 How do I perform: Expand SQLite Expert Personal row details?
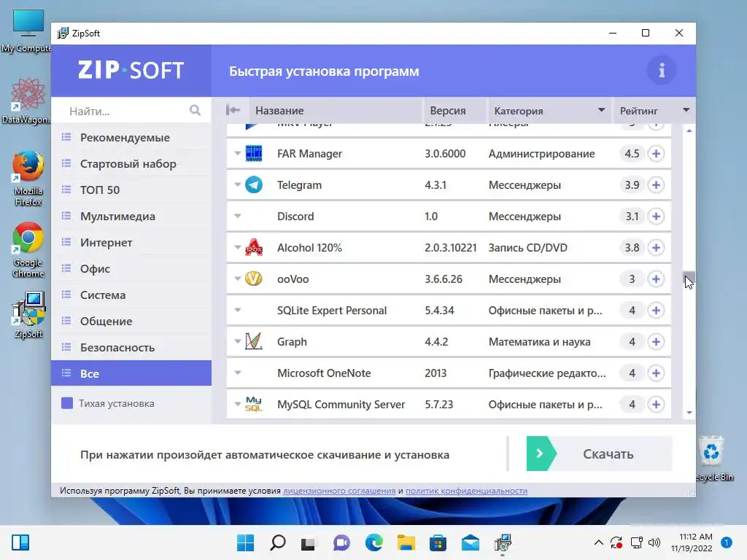[237, 310]
